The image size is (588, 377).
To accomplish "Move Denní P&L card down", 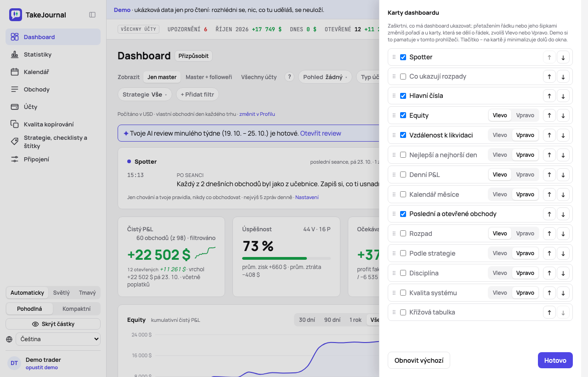I will [x=563, y=175].
